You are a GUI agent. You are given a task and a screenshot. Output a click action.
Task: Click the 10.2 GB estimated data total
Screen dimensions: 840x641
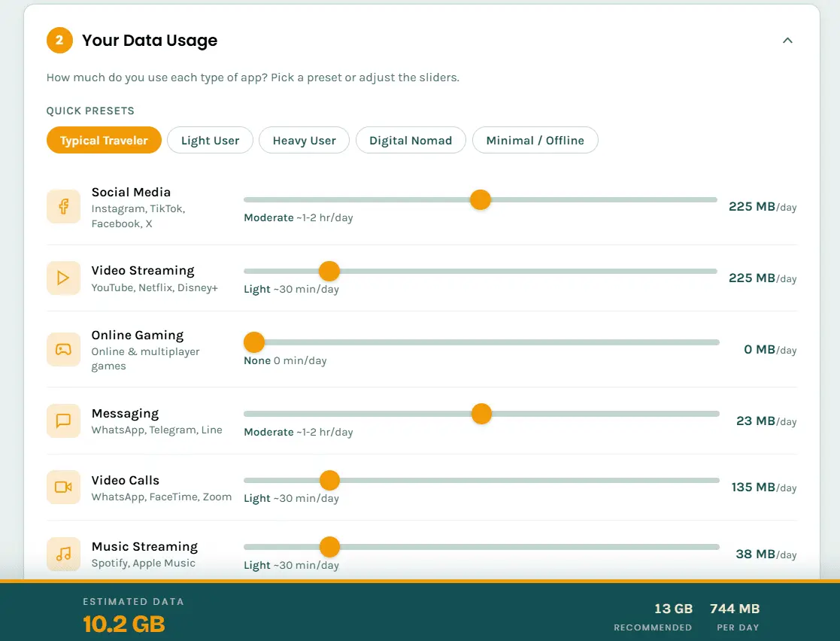click(x=124, y=624)
